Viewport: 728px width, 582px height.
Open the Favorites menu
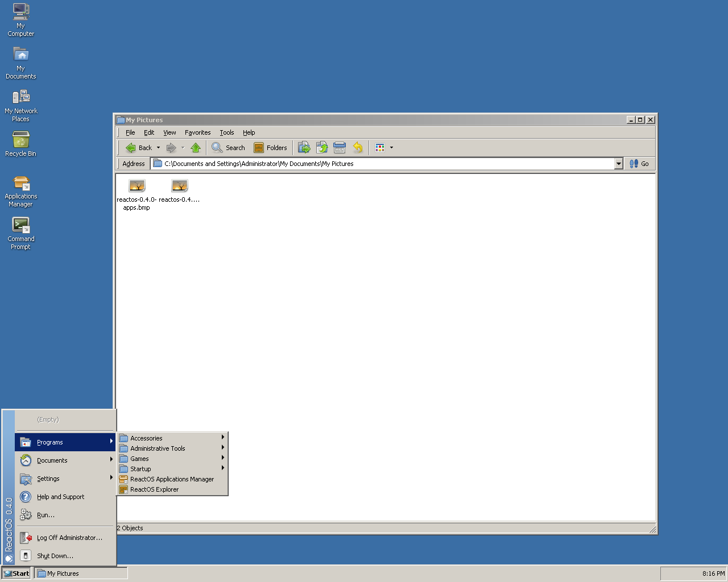[x=198, y=132]
